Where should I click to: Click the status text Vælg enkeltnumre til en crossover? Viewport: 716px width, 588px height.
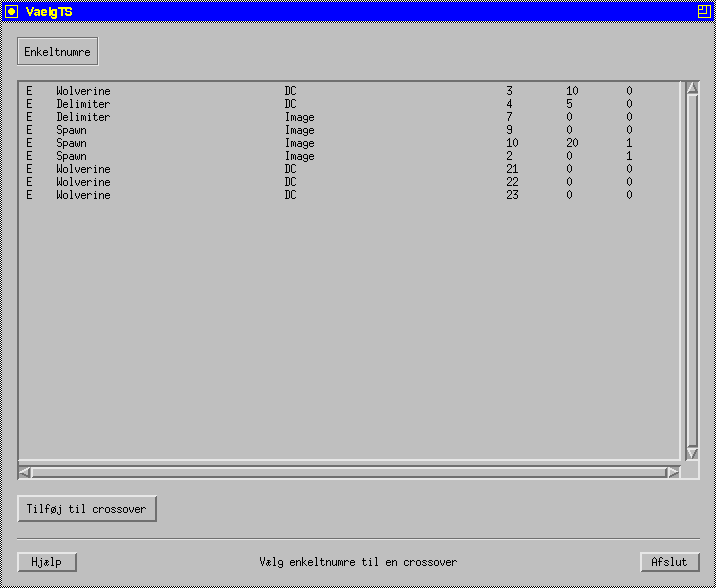(x=358, y=562)
